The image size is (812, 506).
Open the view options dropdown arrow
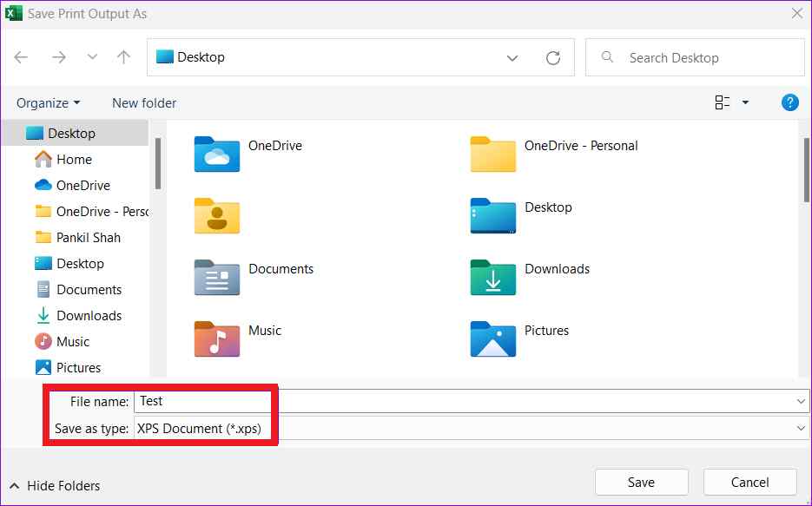pos(745,102)
